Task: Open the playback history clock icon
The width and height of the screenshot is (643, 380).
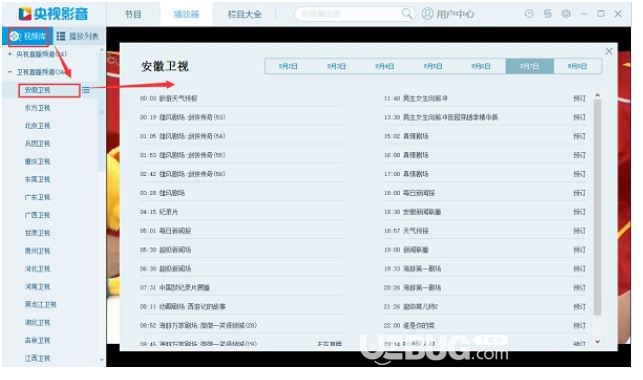Action: [x=529, y=14]
